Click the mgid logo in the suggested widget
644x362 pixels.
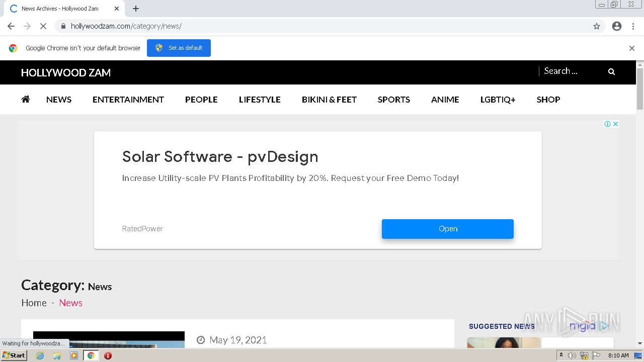coord(589,326)
